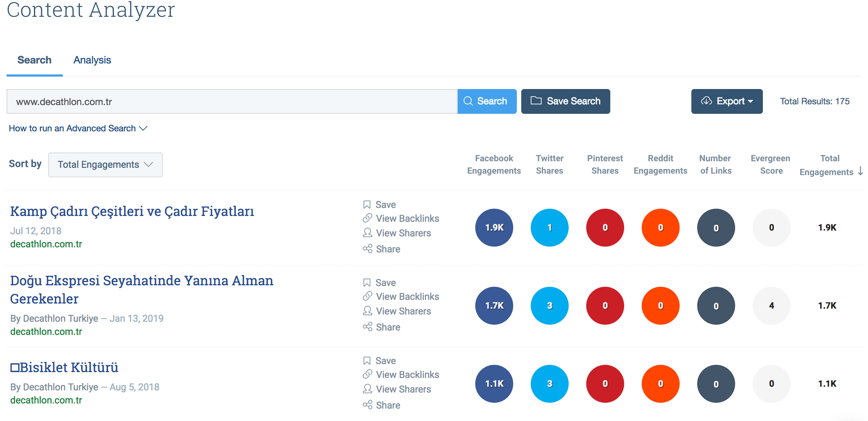Screen dimensions: 868x421
Task: Sort by Reddit Engagements column header
Action: click(661, 165)
